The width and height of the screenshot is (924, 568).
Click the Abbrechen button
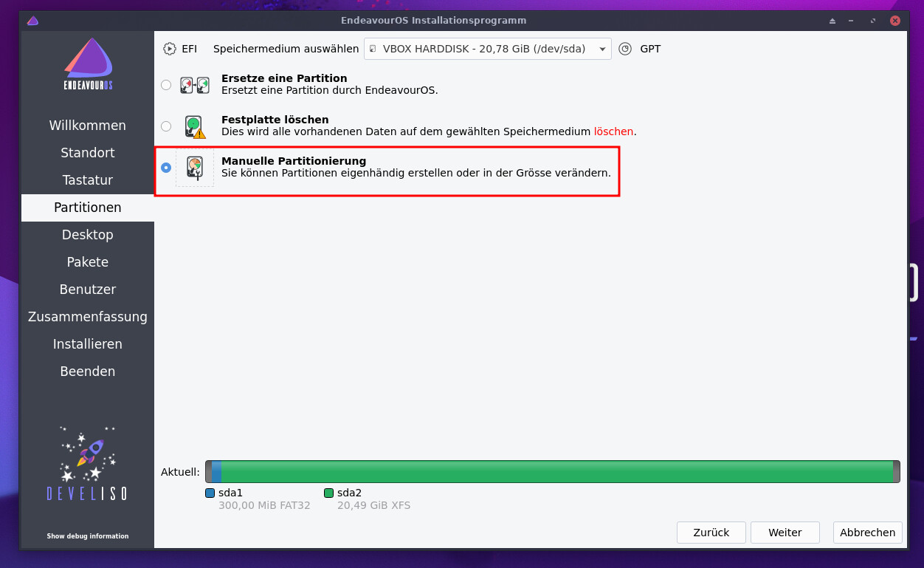868,533
